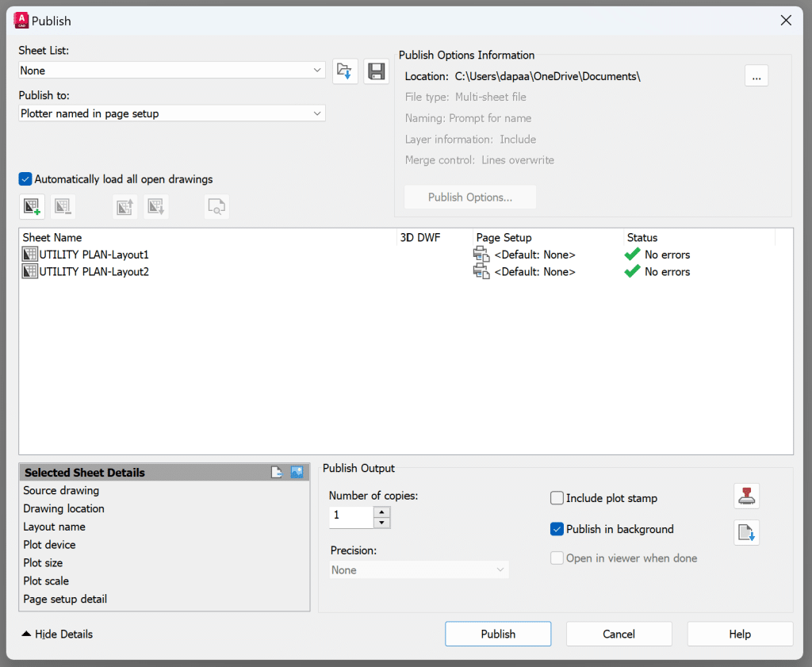Click the Cancel button

[619, 634]
